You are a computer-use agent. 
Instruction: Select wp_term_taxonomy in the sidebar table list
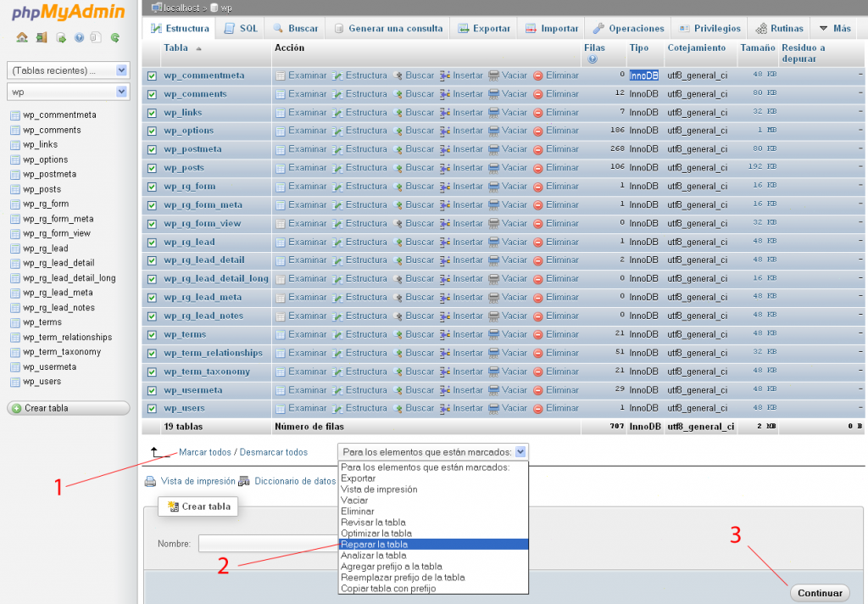(62, 352)
